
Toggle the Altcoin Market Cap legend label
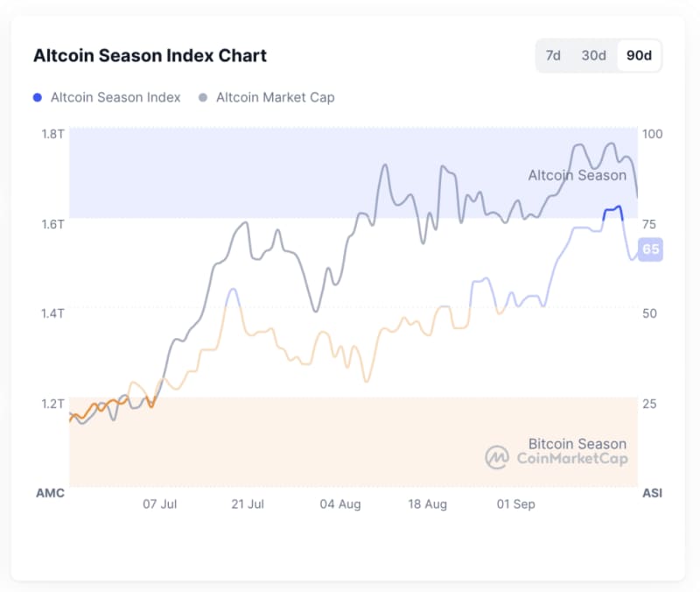[275, 97]
